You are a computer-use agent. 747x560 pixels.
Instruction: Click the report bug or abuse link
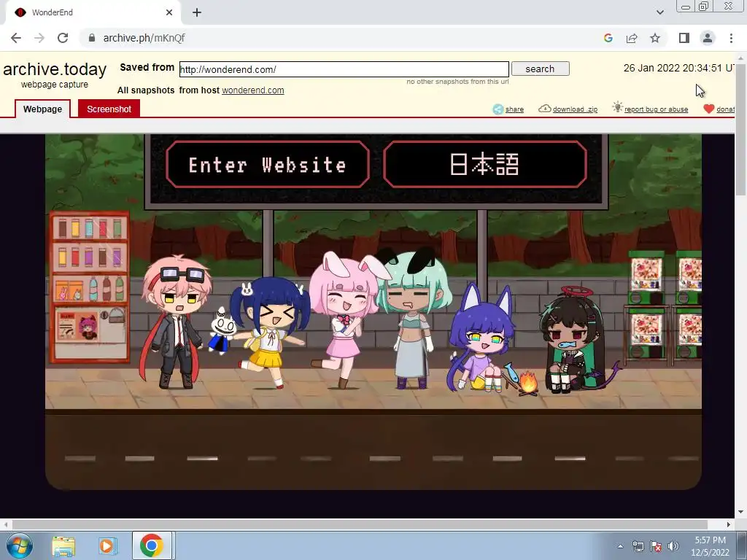pyautogui.click(x=656, y=109)
